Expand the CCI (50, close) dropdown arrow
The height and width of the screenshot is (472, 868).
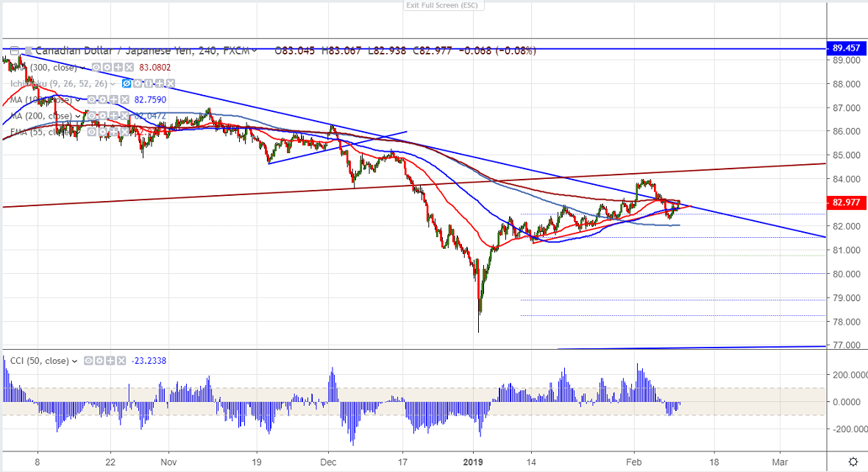[75, 362]
